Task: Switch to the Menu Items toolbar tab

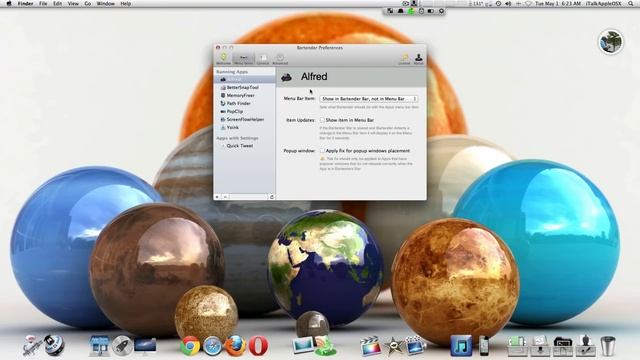Action: point(243,59)
